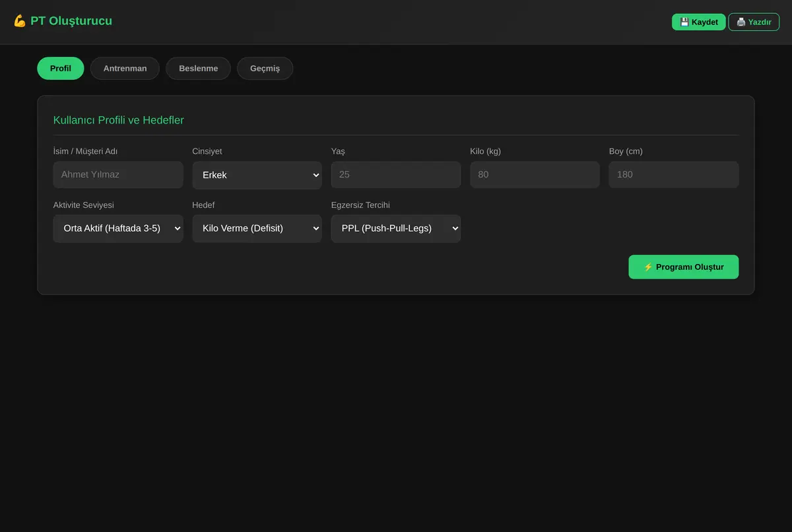
Task: Click the Kullanıcı Profili ve Hedefler heading
Action: tap(119, 120)
